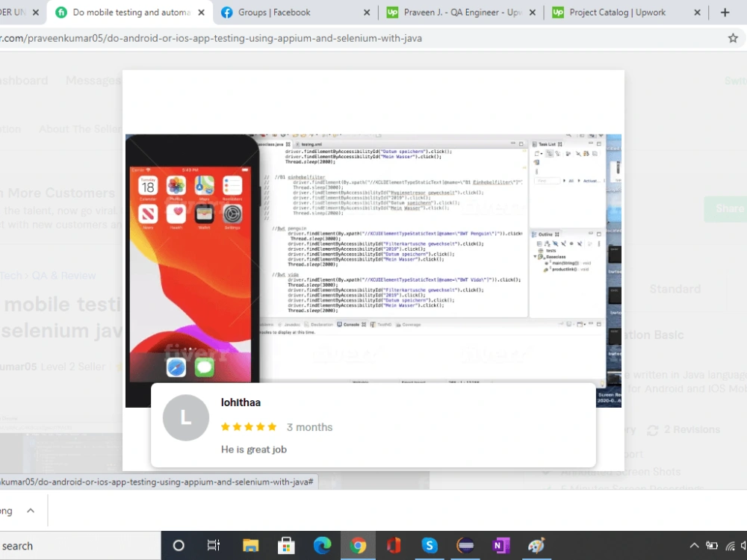Screen dimensions: 747x560
Task: Select the Standard package tab
Action: pyautogui.click(x=675, y=289)
